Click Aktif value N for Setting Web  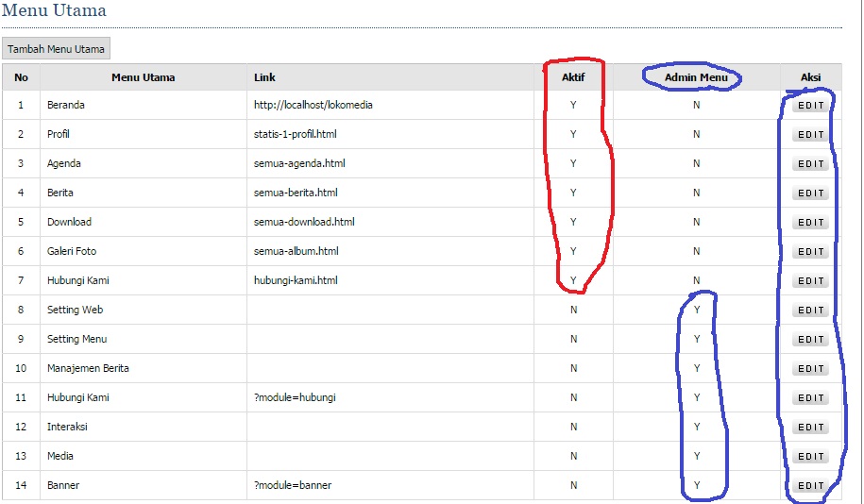pyautogui.click(x=573, y=310)
